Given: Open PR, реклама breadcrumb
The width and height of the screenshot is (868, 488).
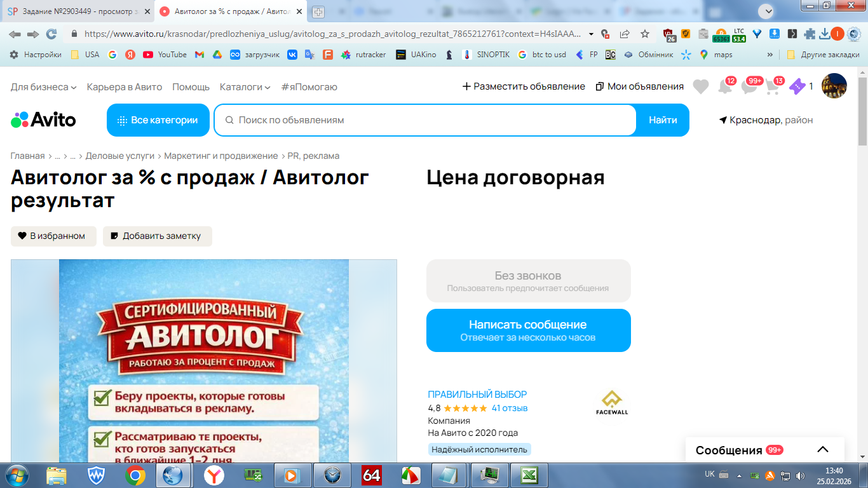Looking at the screenshot, I should pyautogui.click(x=314, y=156).
